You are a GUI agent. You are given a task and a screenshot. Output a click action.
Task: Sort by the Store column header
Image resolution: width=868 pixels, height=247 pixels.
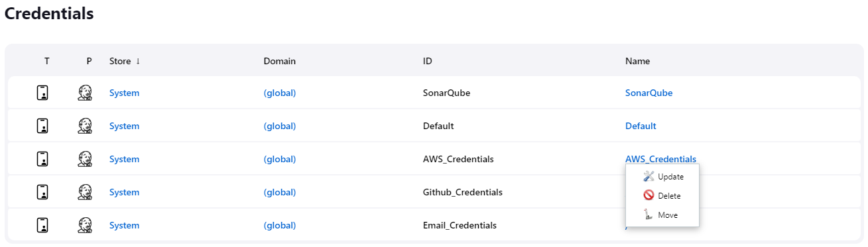tap(125, 61)
